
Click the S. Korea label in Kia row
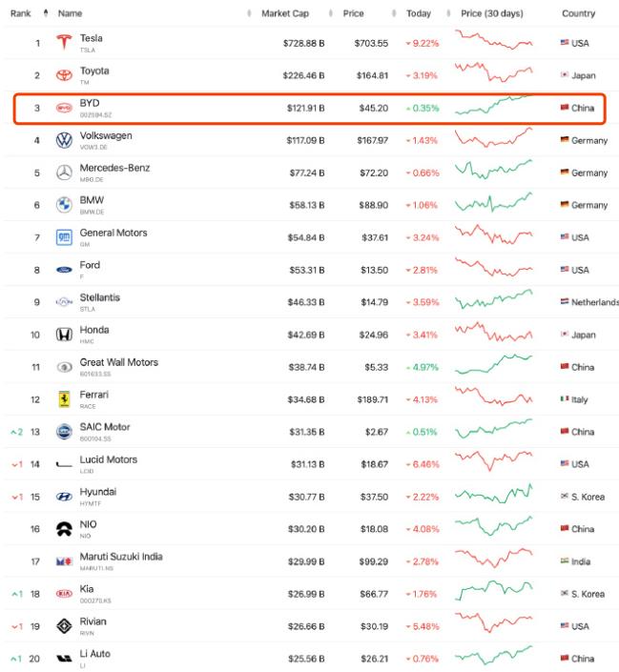click(588, 594)
